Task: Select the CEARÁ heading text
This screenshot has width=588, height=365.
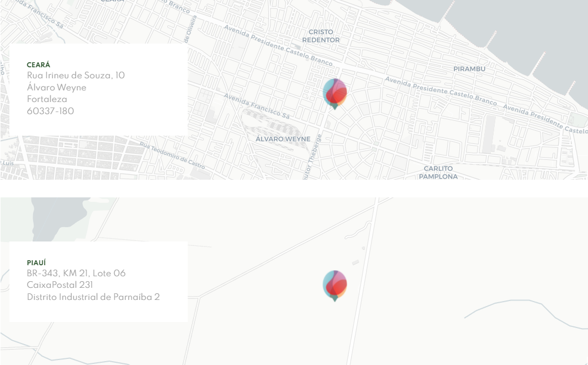Action: coord(39,65)
